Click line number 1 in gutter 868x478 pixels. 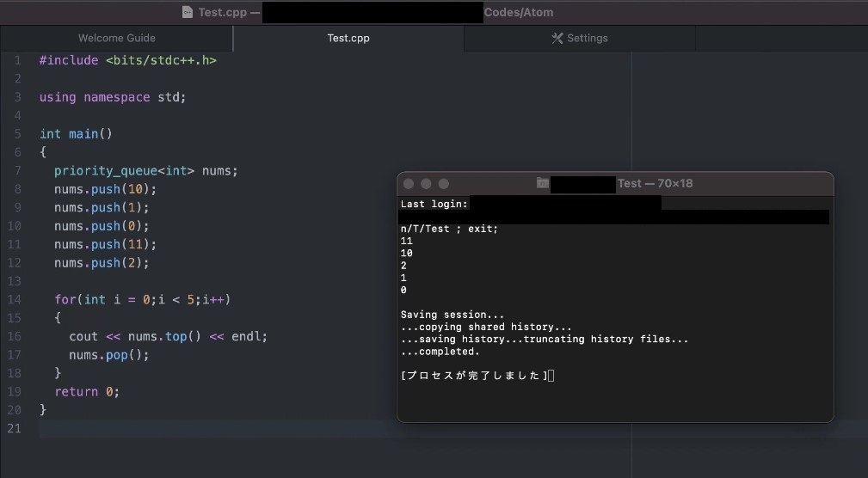tap(18, 60)
